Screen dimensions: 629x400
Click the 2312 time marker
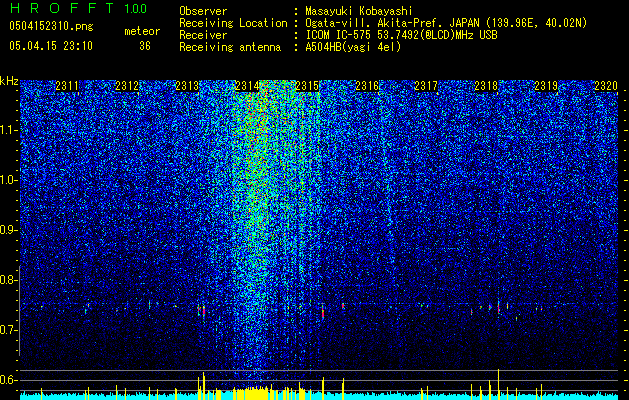(127, 86)
